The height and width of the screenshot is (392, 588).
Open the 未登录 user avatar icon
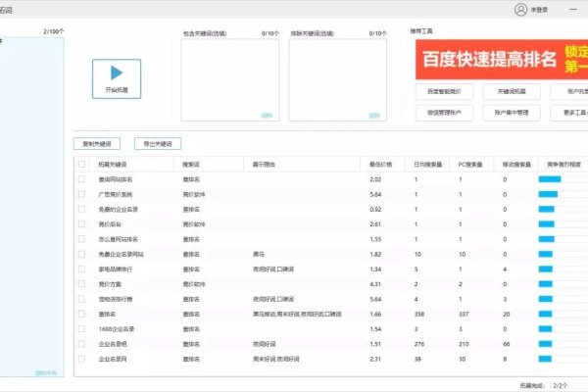(520, 10)
